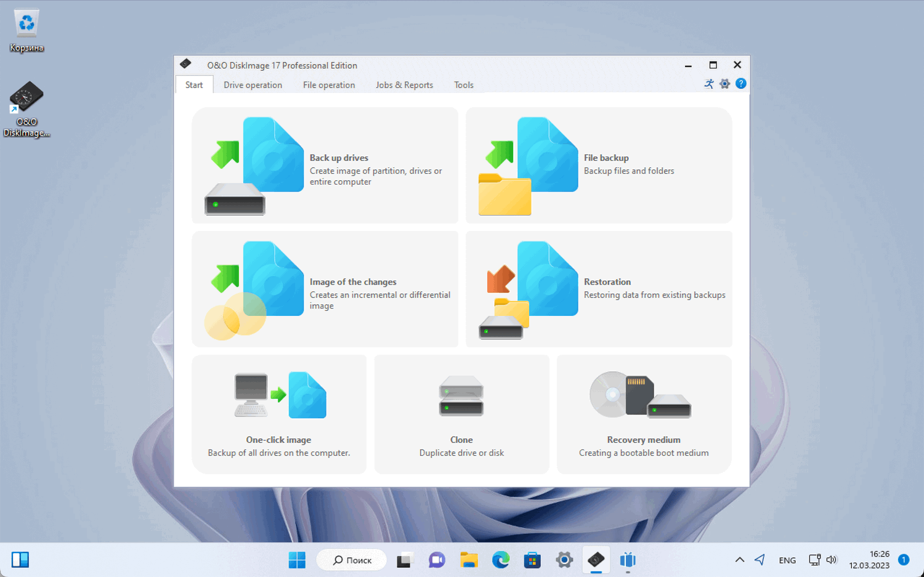The image size is (924, 577).
Task: Select Image of the changes
Action: tap(325, 288)
